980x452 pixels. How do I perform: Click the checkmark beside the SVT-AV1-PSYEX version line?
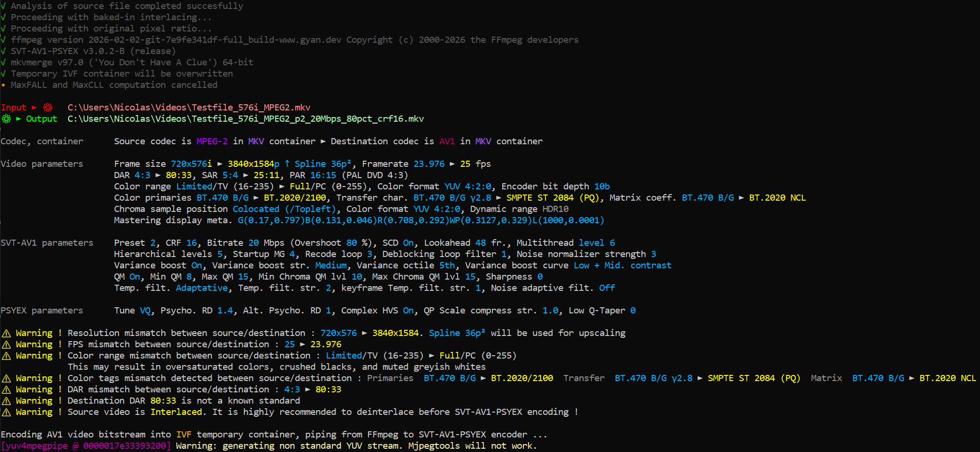click(x=3, y=51)
